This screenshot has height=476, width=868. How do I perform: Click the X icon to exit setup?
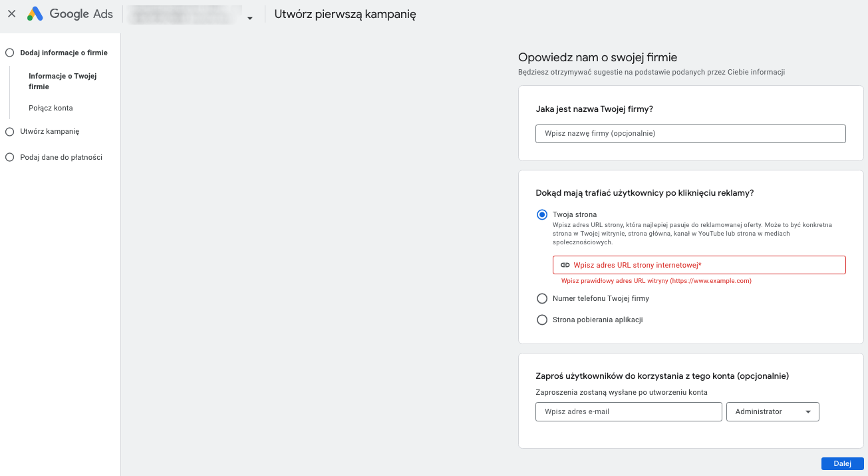pos(11,14)
